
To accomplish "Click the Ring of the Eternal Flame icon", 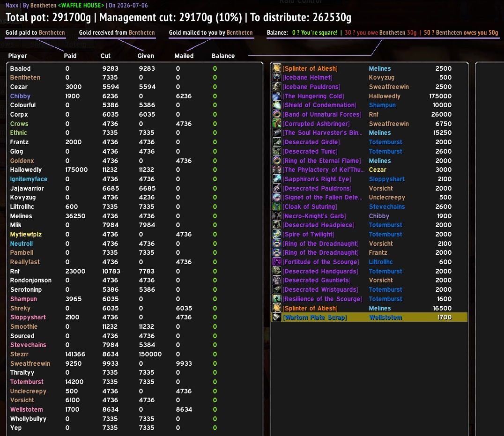I will pyautogui.click(x=277, y=161).
